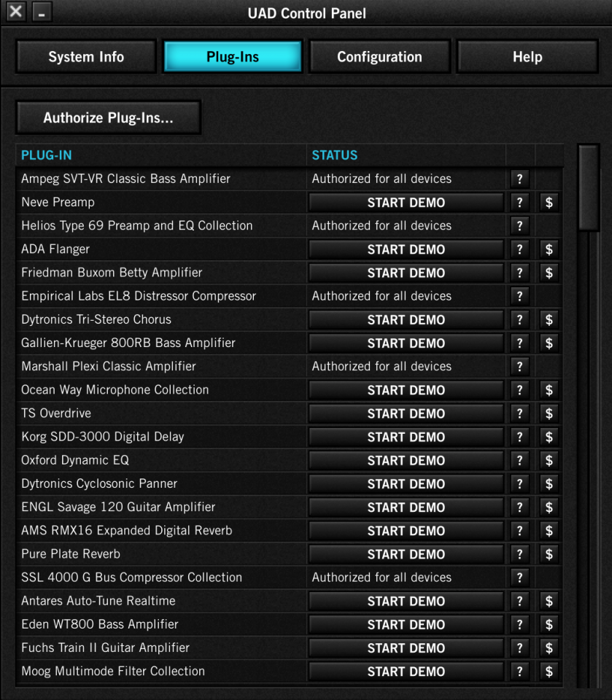Viewport: 612px width, 700px height.
Task: Start the TS Overdrive demo
Action: (x=406, y=413)
